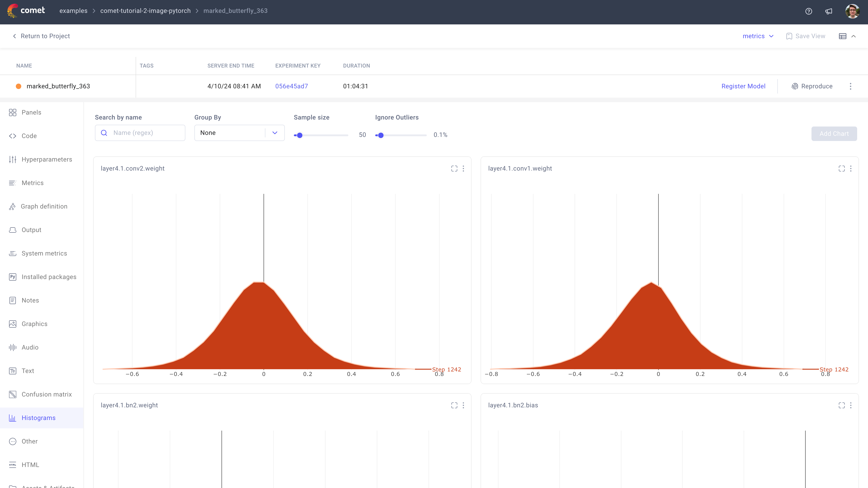Expand the layer4.1.conv2.weight chart to fullscreen
Image resolution: width=868 pixels, height=488 pixels.
[x=454, y=168]
